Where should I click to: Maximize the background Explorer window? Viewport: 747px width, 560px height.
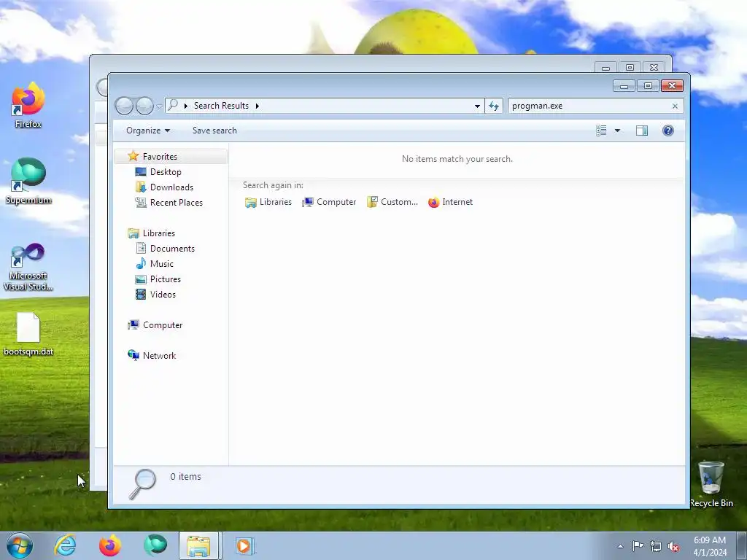click(630, 68)
